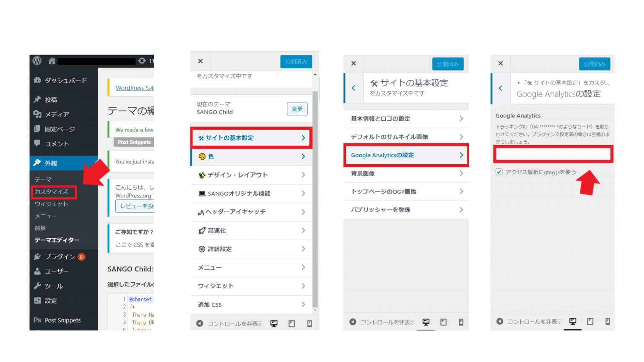The width and height of the screenshot is (644, 362).
Task: Toggle アクセス解析にgtag.jsを使う checkbox
Action: (x=499, y=172)
